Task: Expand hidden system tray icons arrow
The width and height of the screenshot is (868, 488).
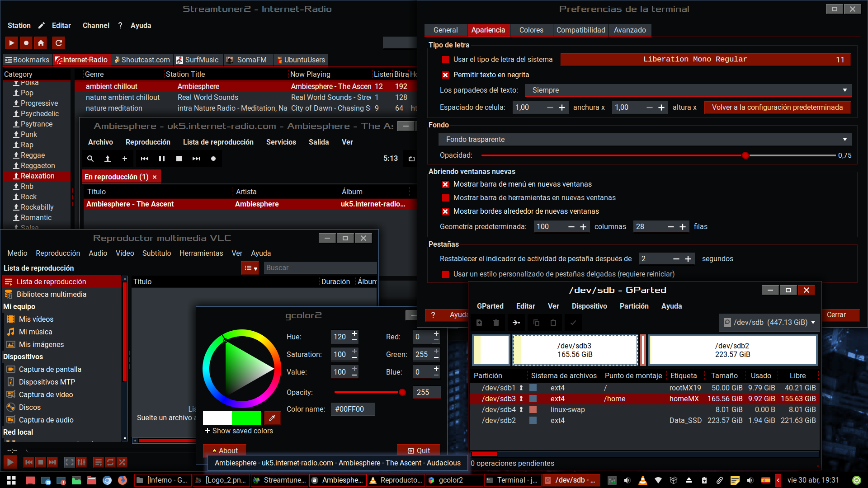Action: pos(778,480)
